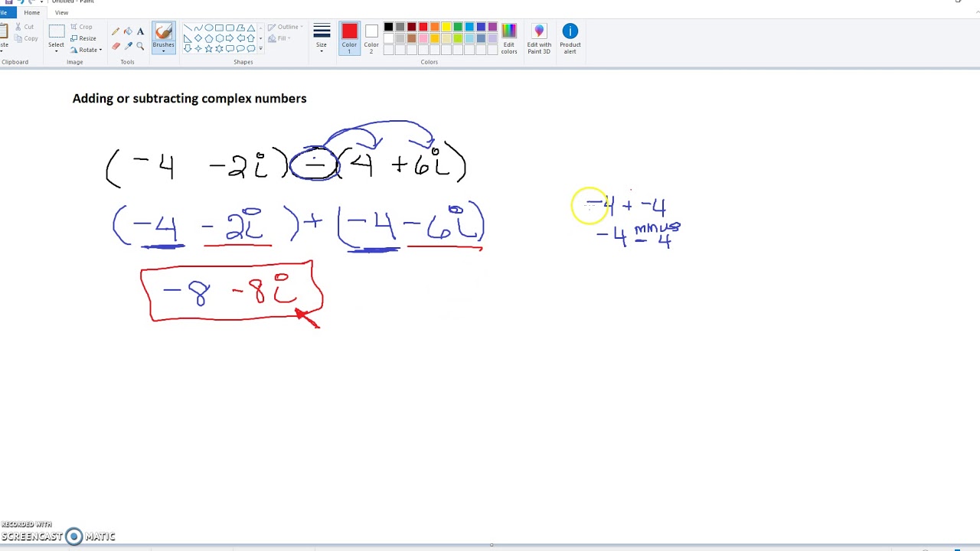This screenshot has height=551, width=980.
Task: Choose the green color swatch
Action: [x=458, y=27]
